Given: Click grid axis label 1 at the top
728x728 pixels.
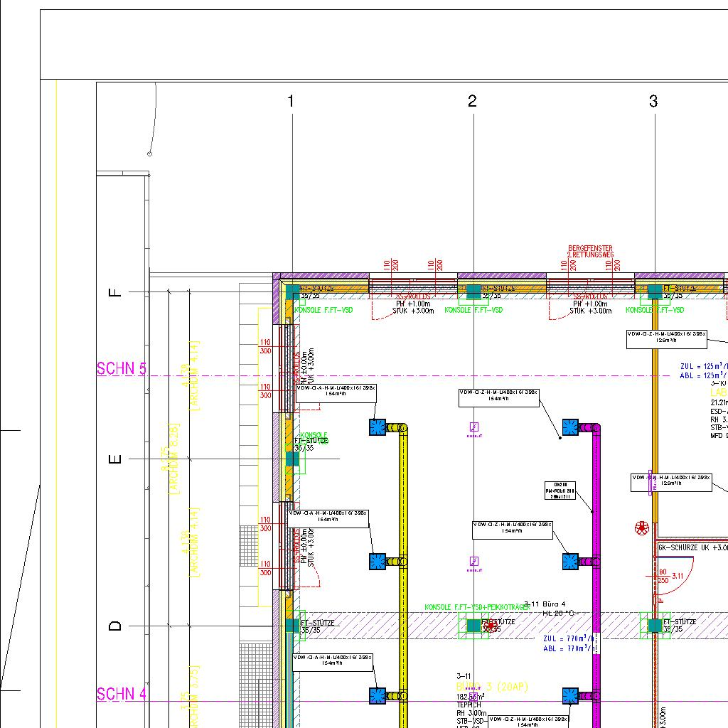Looking at the screenshot, I should (x=291, y=101).
